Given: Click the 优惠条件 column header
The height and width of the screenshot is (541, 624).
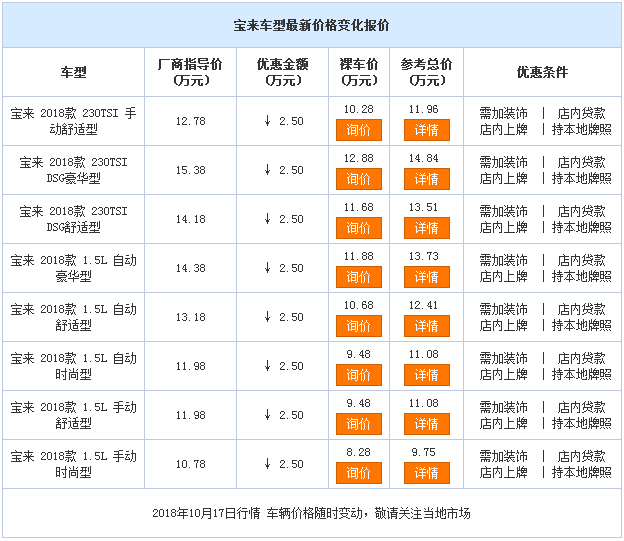Looking at the screenshot, I should pyautogui.click(x=542, y=72).
